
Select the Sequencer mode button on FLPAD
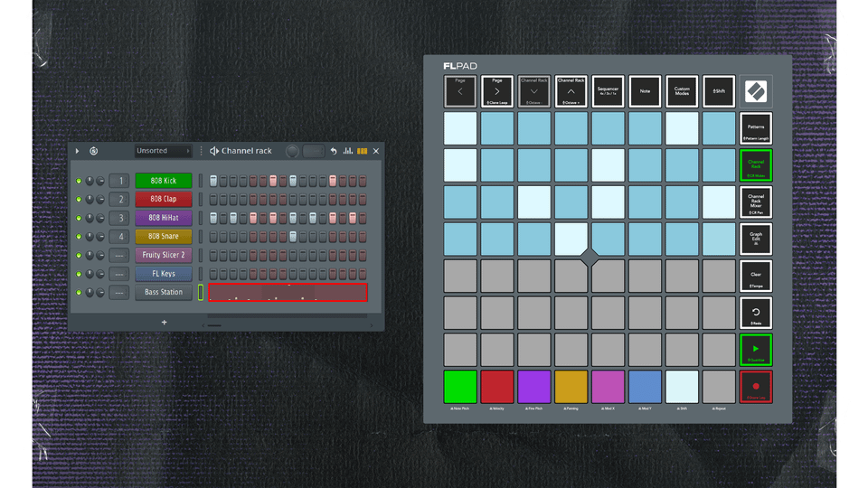pos(608,91)
